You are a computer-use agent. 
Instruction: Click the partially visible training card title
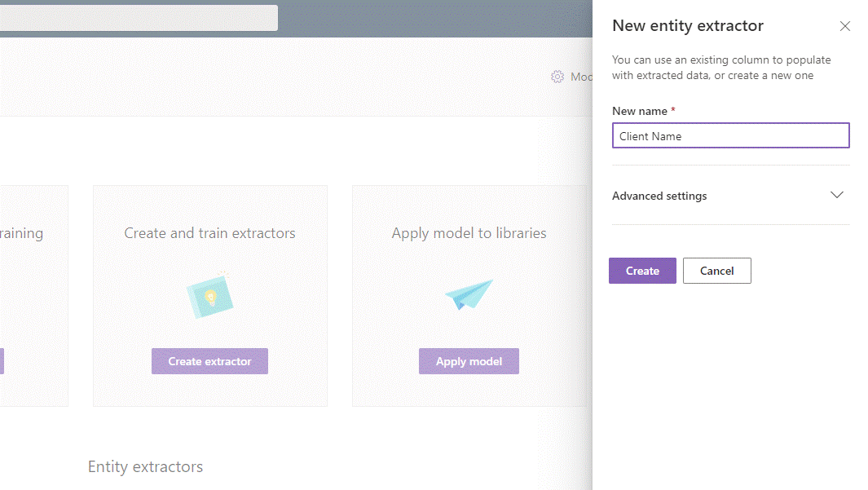pyautogui.click(x=21, y=233)
